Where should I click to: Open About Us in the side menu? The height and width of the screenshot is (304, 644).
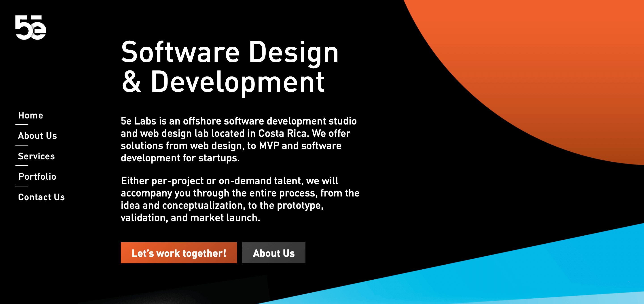[38, 136]
